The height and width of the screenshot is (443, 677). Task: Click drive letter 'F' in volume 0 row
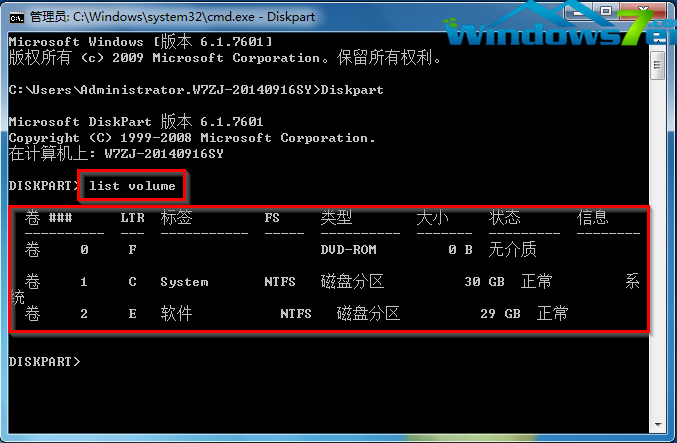pyautogui.click(x=132, y=250)
